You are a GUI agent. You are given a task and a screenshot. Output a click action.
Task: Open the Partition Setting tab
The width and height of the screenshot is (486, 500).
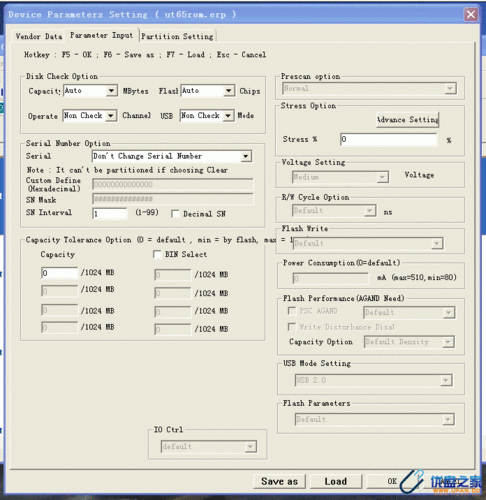(177, 36)
